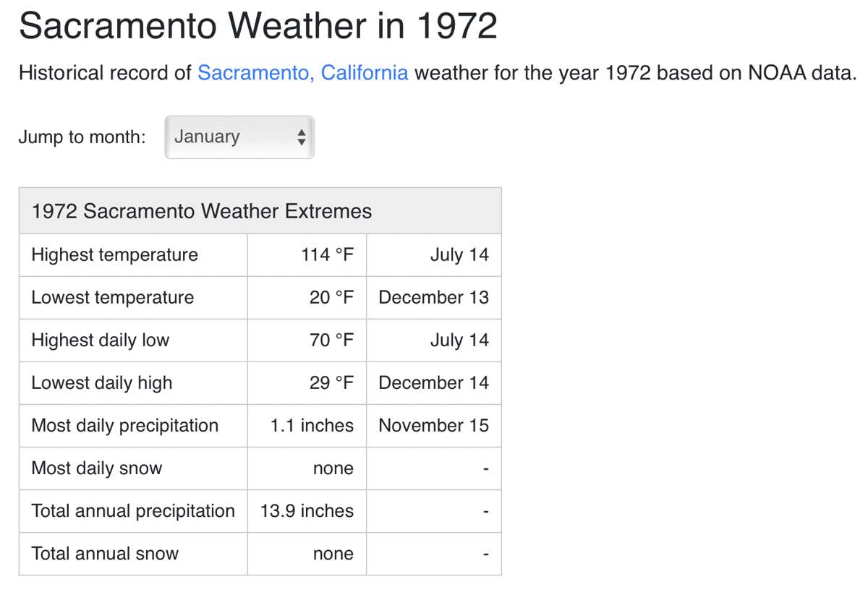
Task: Click the Sacramento Weather in 1972 heading
Action: pyautogui.click(x=258, y=27)
